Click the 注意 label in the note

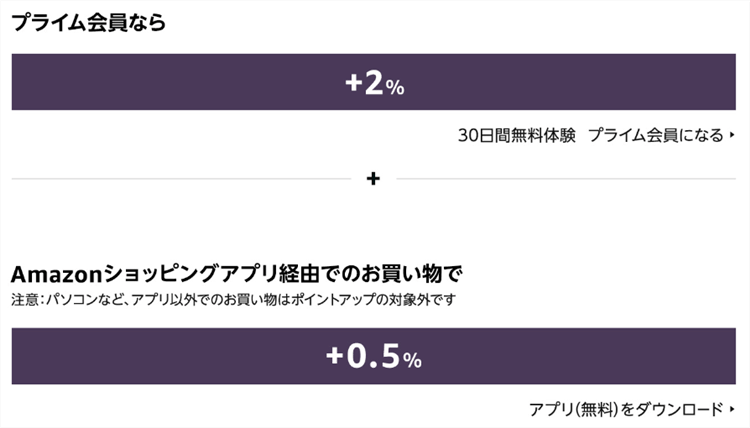click(x=23, y=299)
